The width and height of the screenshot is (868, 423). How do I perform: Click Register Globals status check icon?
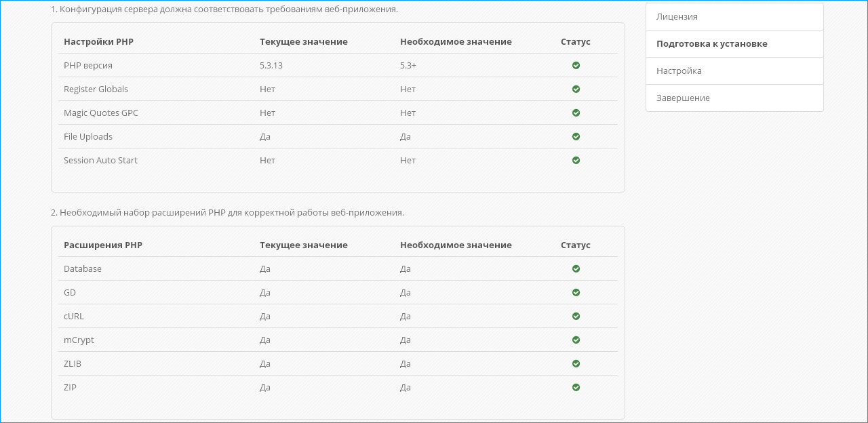click(x=576, y=89)
